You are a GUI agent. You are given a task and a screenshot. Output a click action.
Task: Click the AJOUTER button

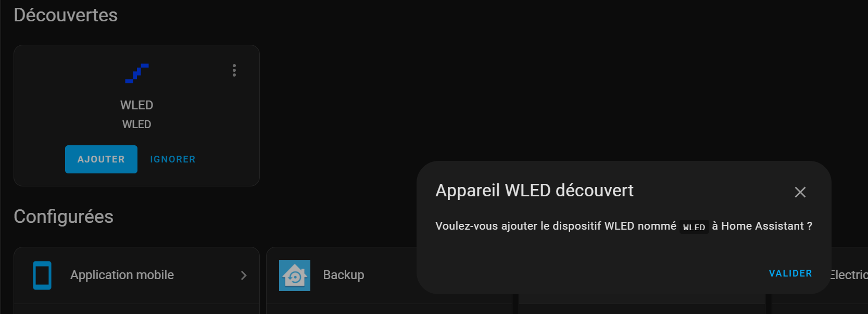[x=101, y=159]
